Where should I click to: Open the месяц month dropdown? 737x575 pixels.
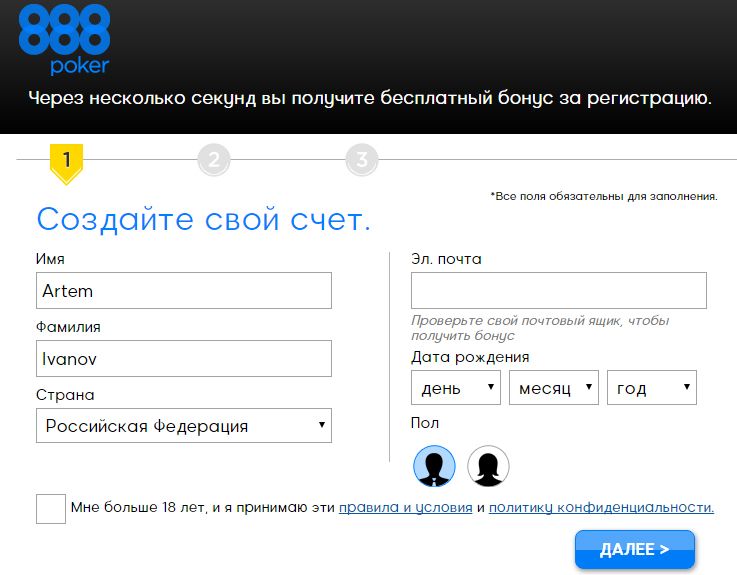tap(553, 388)
